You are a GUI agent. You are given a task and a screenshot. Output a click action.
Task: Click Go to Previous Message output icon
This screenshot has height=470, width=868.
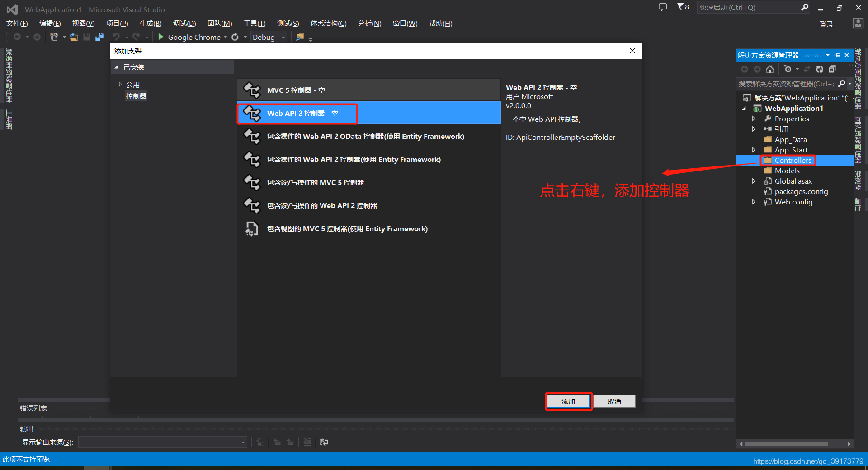click(277, 442)
